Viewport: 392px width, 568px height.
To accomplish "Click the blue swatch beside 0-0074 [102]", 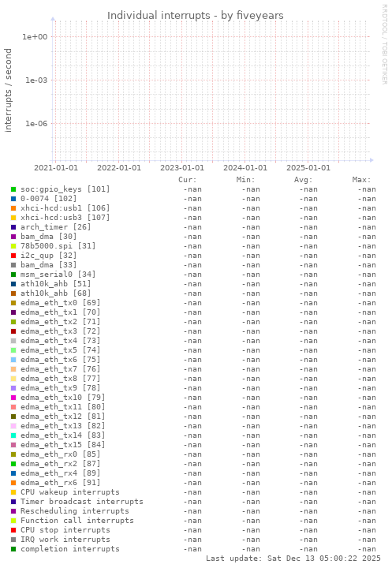I will [x=13, y=199].
